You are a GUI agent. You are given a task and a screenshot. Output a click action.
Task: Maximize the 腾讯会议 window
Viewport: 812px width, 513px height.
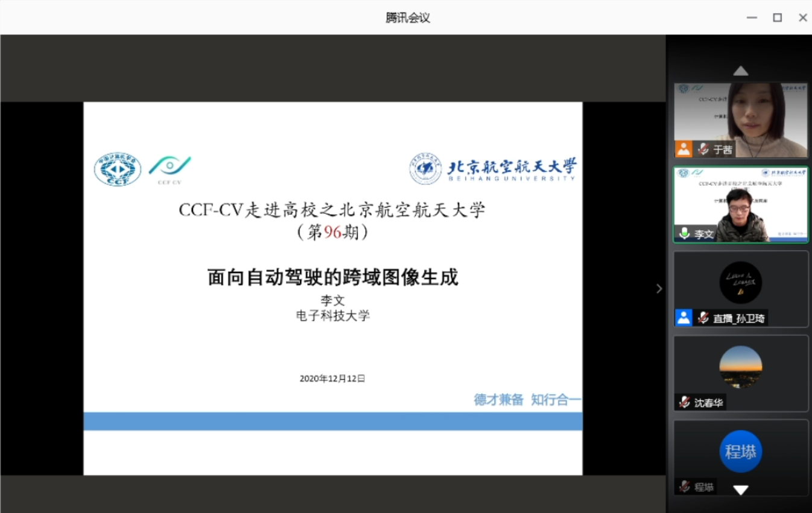point(778,17)
